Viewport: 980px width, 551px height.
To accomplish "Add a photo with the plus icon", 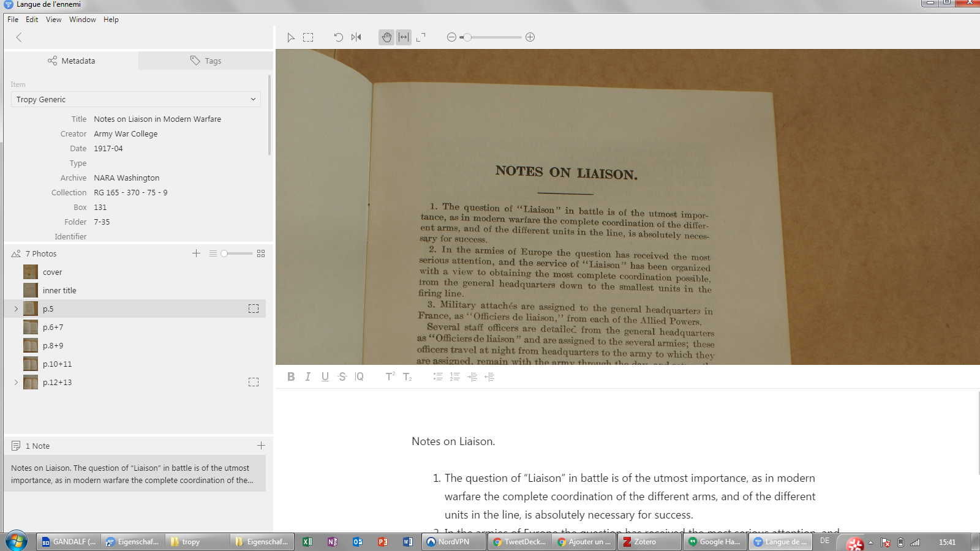I will pyautogui.click(x=196, y=253).
